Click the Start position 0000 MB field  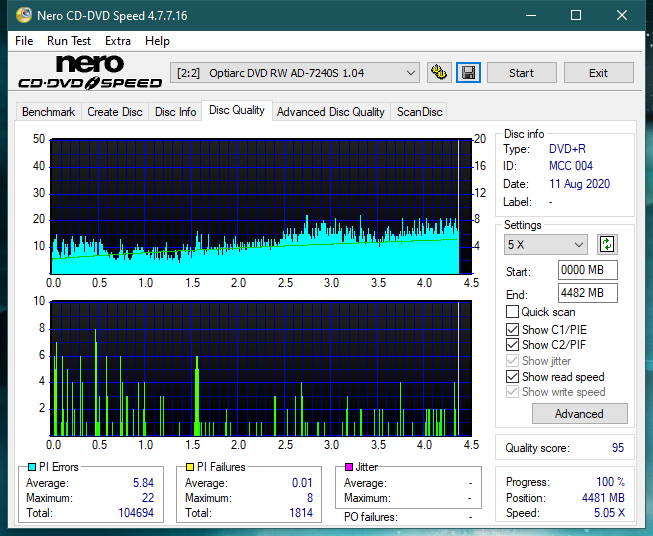[587, 270]
